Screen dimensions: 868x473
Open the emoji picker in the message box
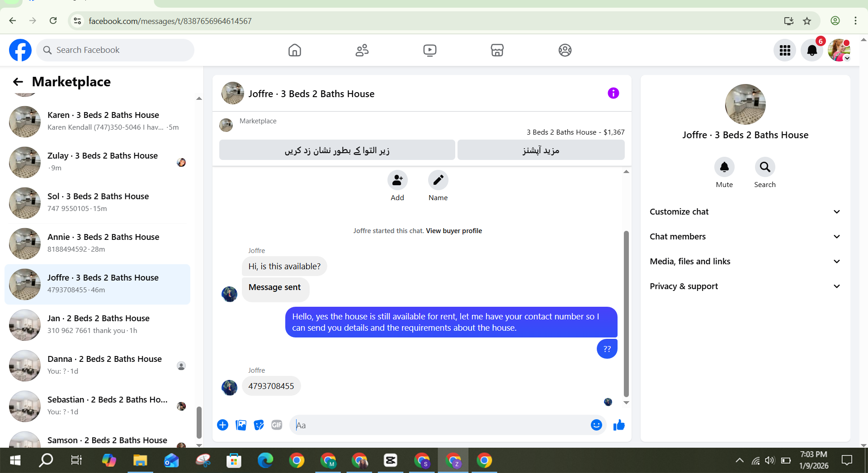click(x=596, y=425)
